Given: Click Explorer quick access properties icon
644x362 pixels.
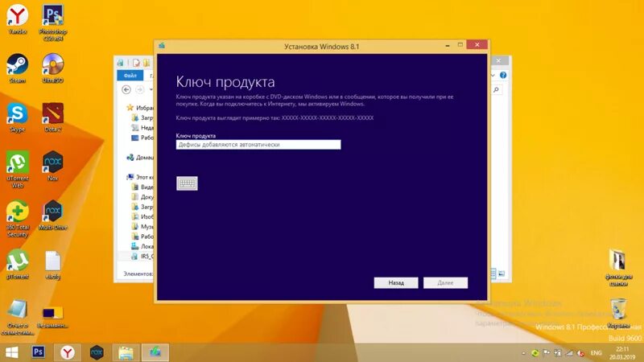Looking at the screenshot, I should tap(136, 63).
